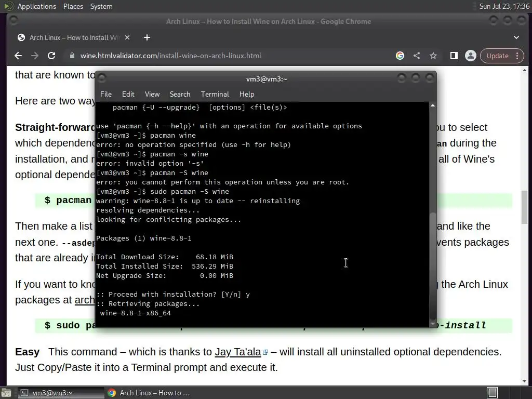
Task: Click 'Retrieving packages...' terminal line
Action: click(x=148, y=303)
